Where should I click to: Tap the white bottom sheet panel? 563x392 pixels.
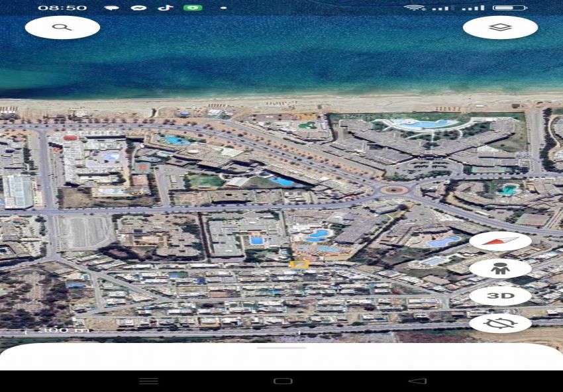(281, 359)
